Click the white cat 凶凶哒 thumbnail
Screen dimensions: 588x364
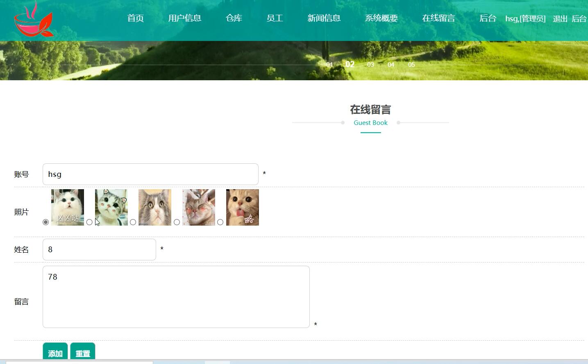[68, 207]
